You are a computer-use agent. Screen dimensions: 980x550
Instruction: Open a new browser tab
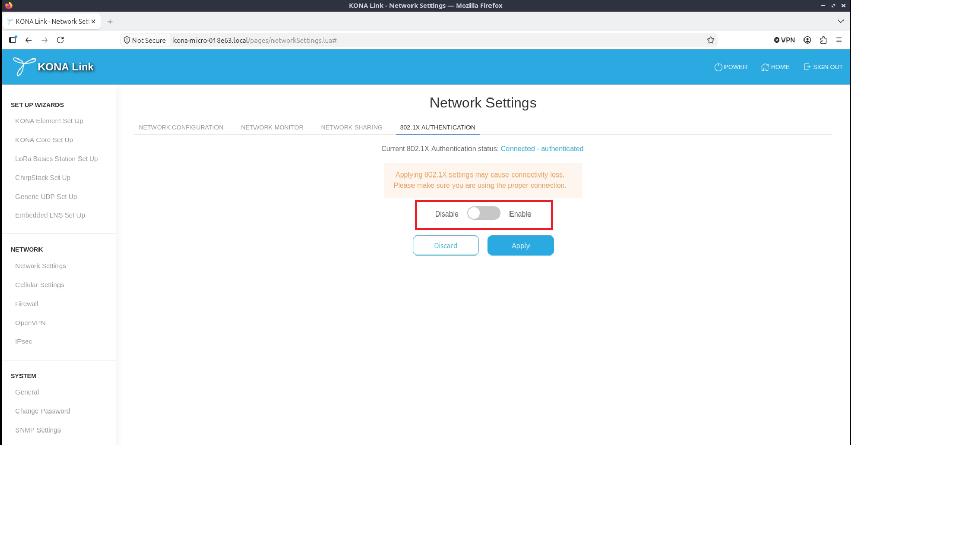click(x=110, y=22)
